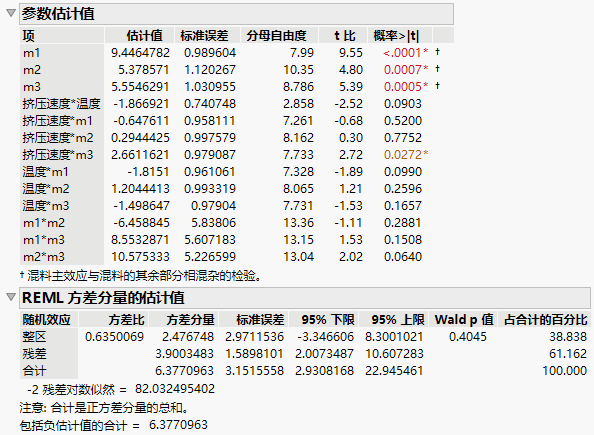Click estimate value 2.6611621

[x=140, y=155]
